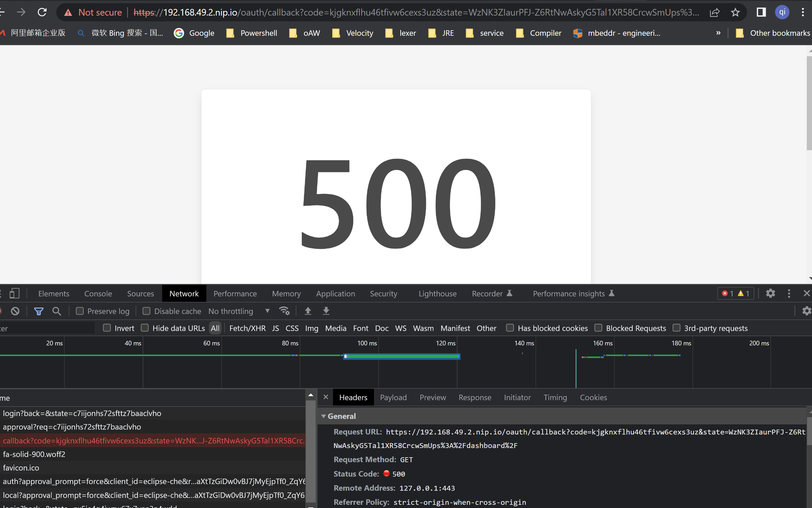This screenshot has height=508, width=812.
Task: Enable the Preserve log checkbox
Action: 80,311
